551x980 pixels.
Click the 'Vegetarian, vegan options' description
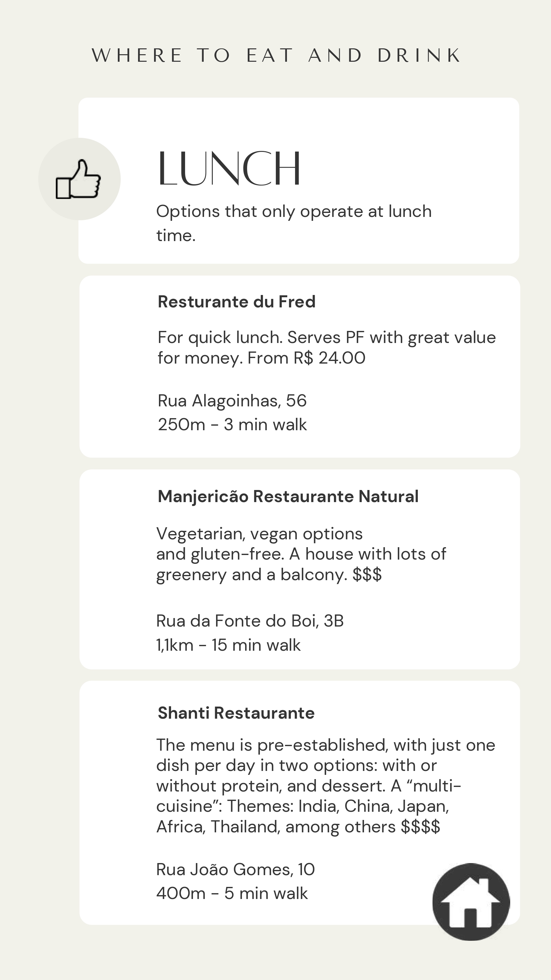(259, 534)
